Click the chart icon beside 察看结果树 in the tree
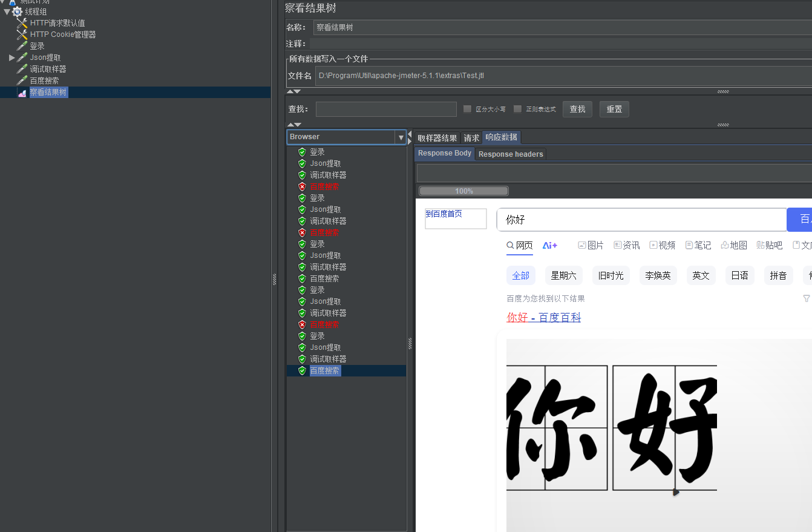 coord(23,92)
